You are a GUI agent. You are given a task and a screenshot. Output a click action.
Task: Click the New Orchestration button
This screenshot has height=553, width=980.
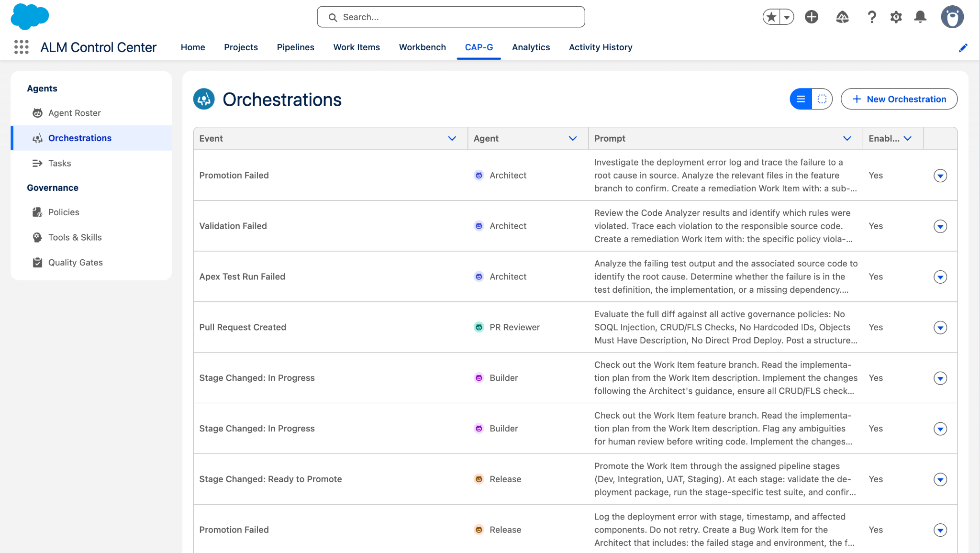click(899, 99)
